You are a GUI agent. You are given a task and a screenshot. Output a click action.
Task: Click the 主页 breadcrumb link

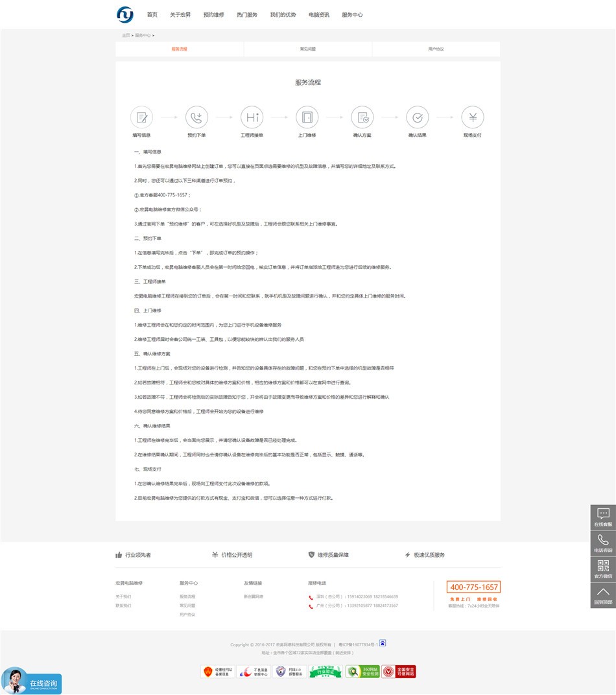tap(125, 36)
